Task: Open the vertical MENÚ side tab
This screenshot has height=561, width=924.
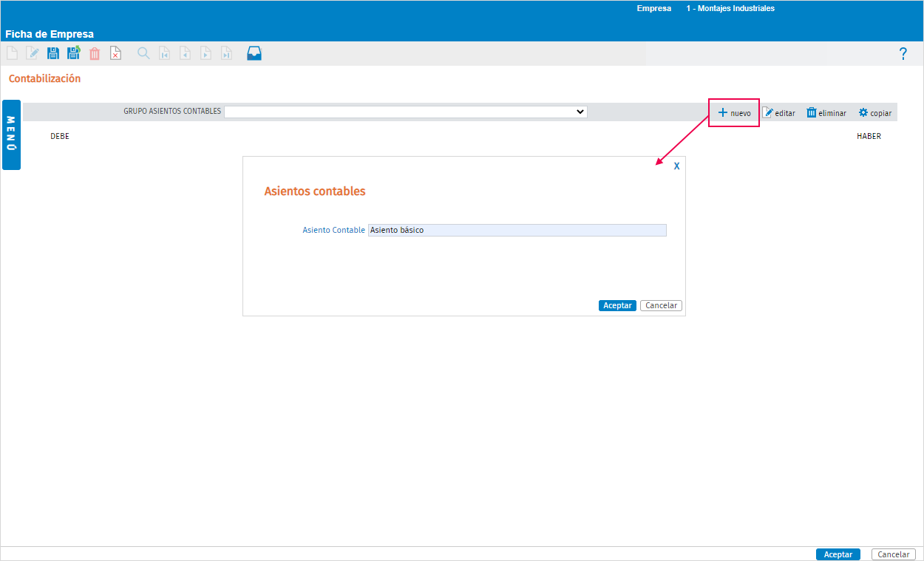Action: click(x=11, y=135)
